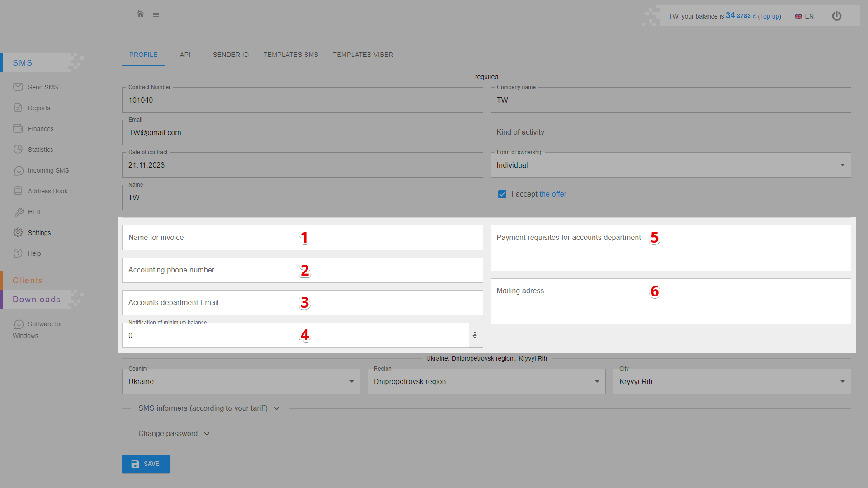The width and height of the screenshot is (868, 488).
Task: Click the power logout icon
Action: [x=837, y=16]
